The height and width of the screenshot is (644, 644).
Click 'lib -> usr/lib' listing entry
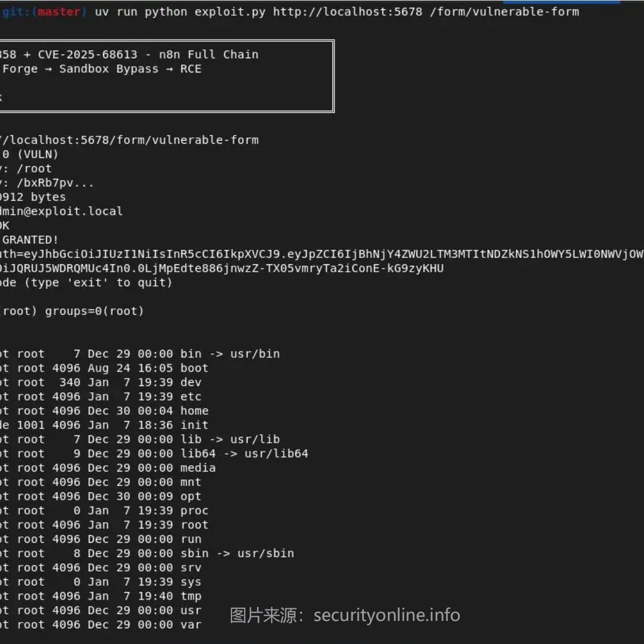coord(230,439)
